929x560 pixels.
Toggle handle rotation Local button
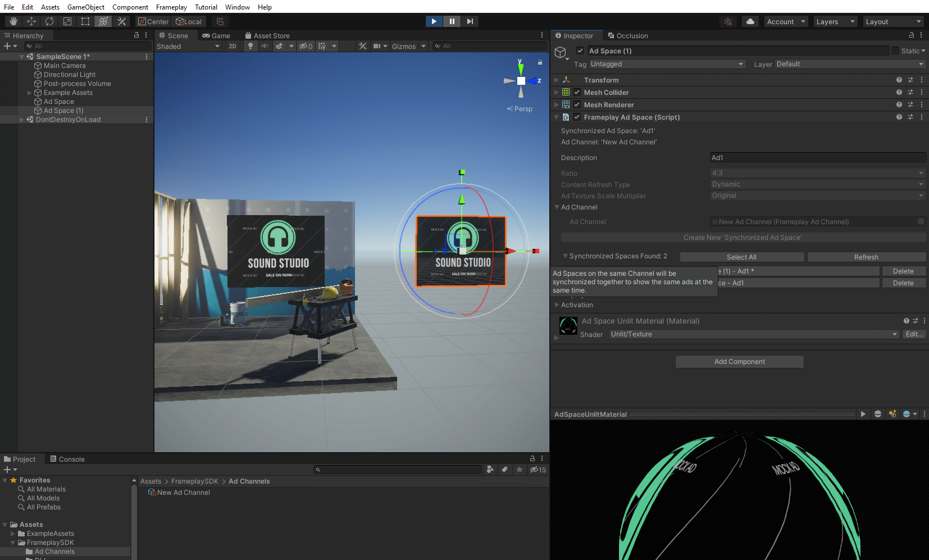pos(189,21)
